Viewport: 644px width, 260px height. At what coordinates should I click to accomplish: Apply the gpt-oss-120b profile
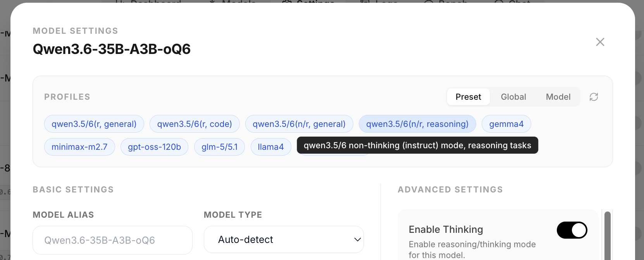[154, 147]
